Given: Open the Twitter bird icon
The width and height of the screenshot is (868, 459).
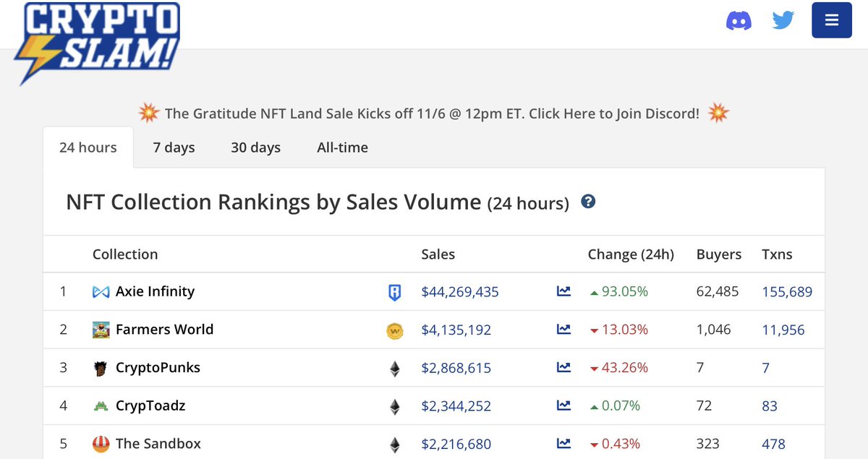Looking at the screenshot, I should click(783, 20).
